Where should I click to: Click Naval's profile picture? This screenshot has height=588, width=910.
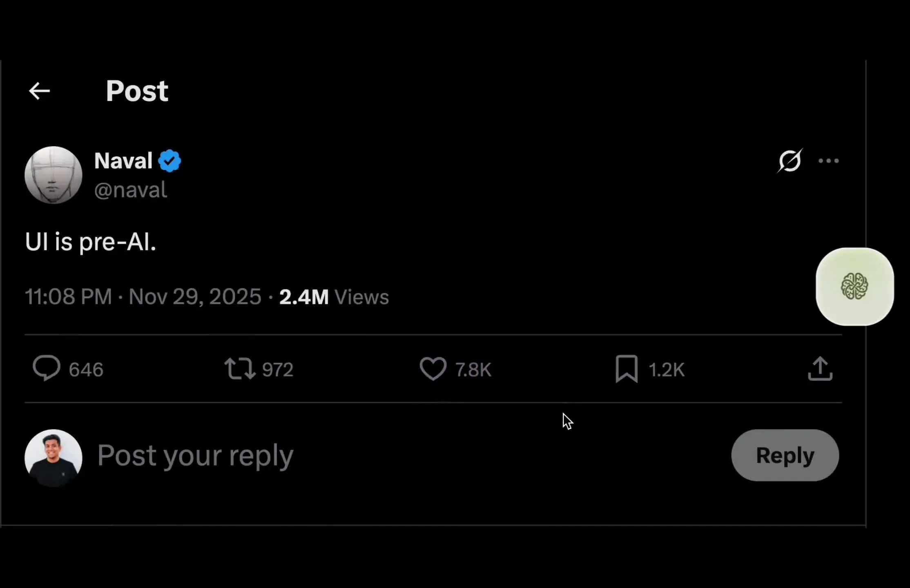(54, 175)
